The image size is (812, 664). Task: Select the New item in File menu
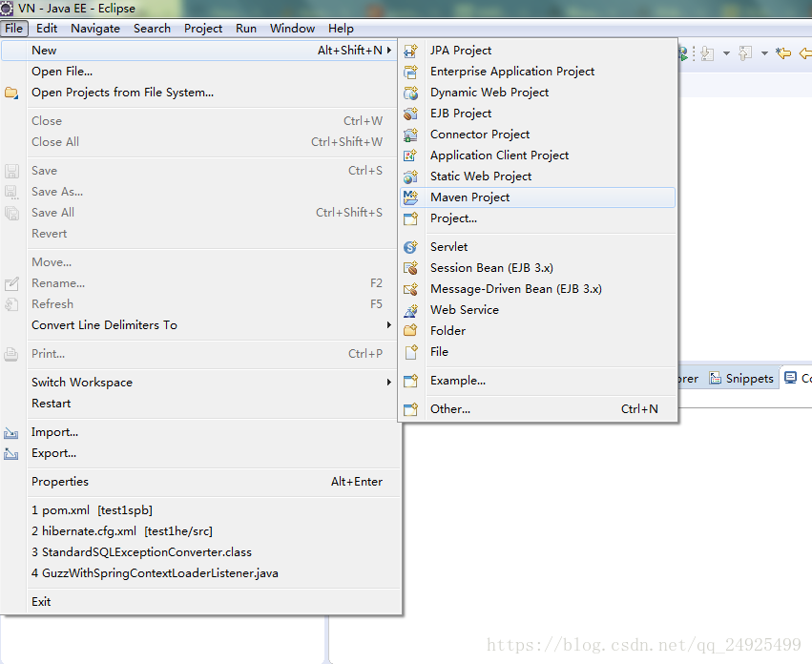pyautogui.click(x=199, y=51)
